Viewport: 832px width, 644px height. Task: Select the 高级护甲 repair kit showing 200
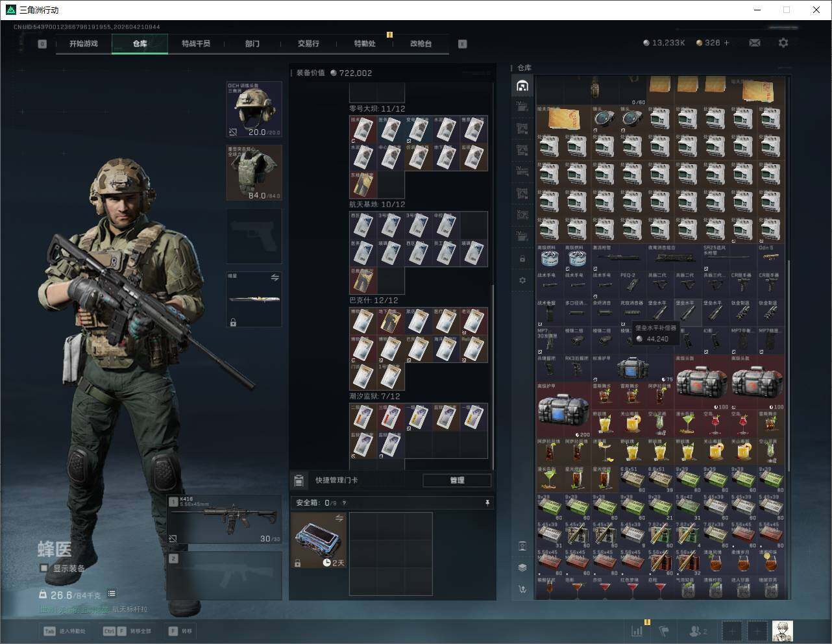563,410
